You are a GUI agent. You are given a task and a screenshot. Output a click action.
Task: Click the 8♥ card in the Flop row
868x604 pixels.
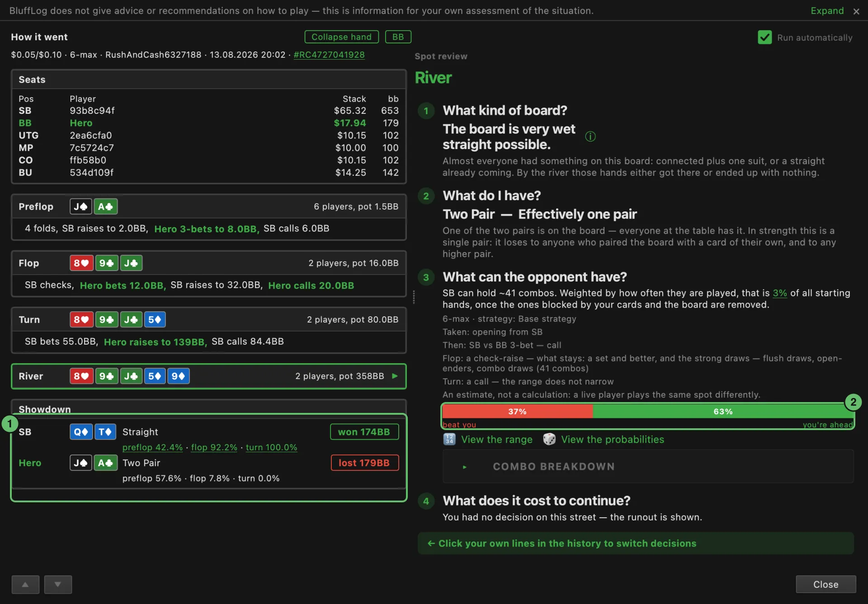[x=81, y=263]
